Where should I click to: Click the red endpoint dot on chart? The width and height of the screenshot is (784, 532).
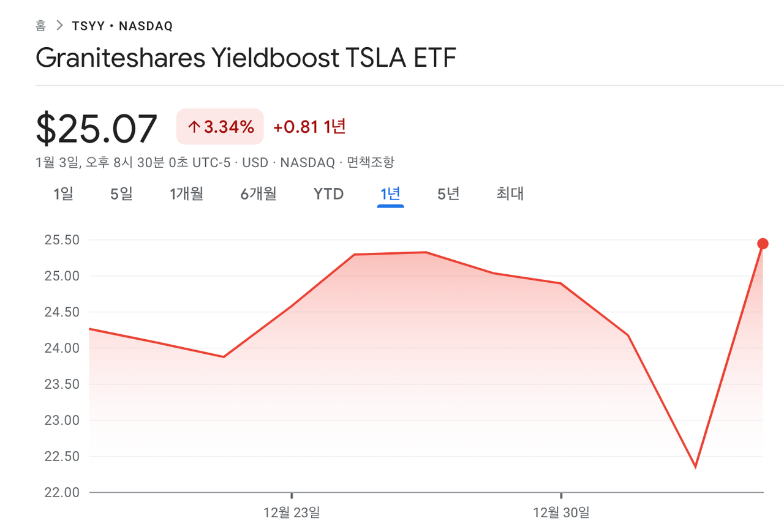click(x=763, y=244)
